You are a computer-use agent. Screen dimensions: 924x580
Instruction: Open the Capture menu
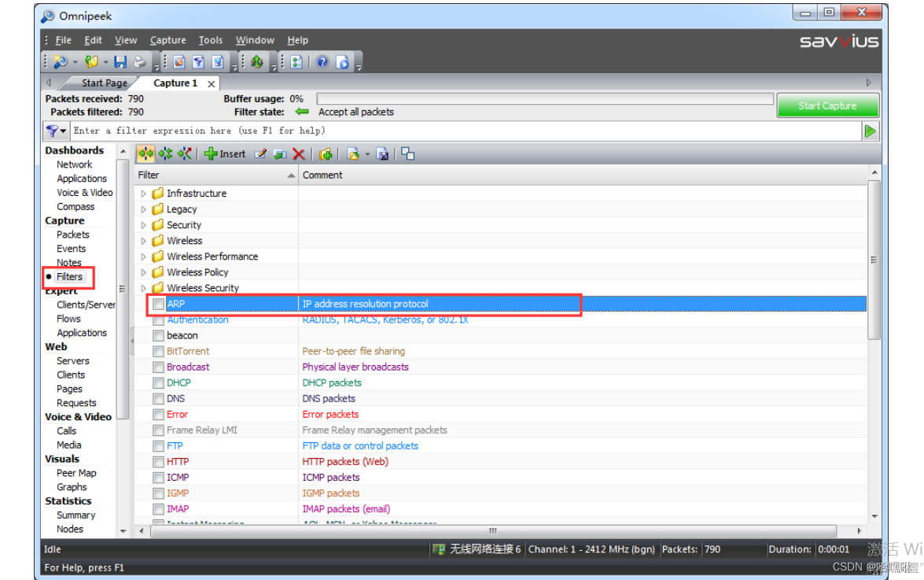[x=168, y=40]
